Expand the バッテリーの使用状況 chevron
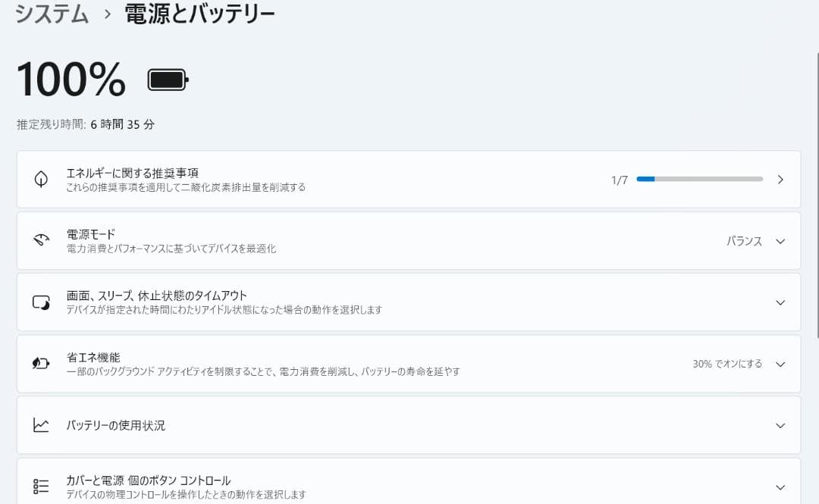 coord(780,425)
